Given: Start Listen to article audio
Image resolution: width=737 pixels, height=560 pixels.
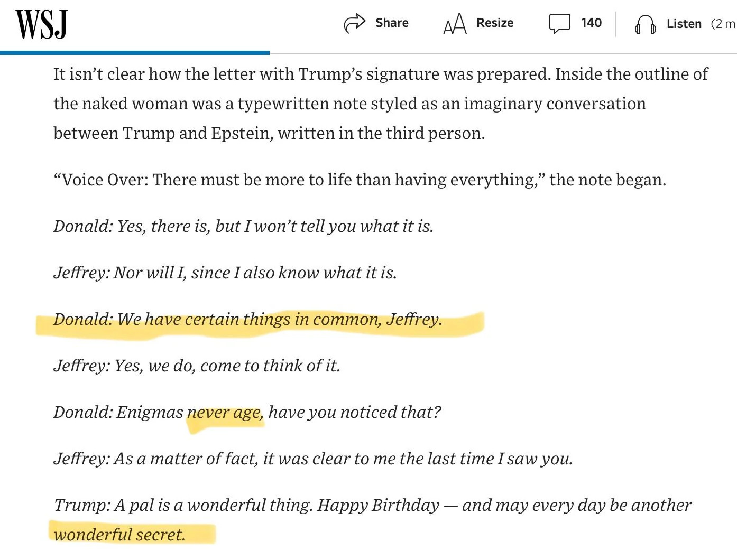Looking at the screenshot, I should pos(684,24).
